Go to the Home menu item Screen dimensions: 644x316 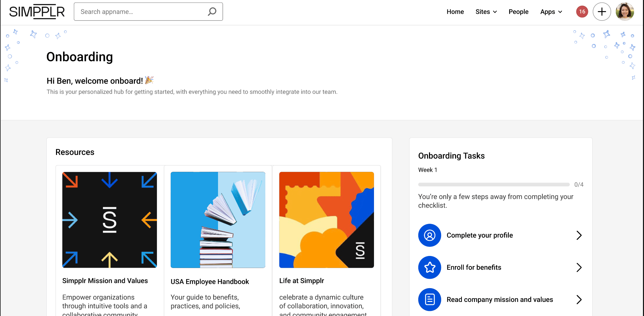click(x=455, y=12)
